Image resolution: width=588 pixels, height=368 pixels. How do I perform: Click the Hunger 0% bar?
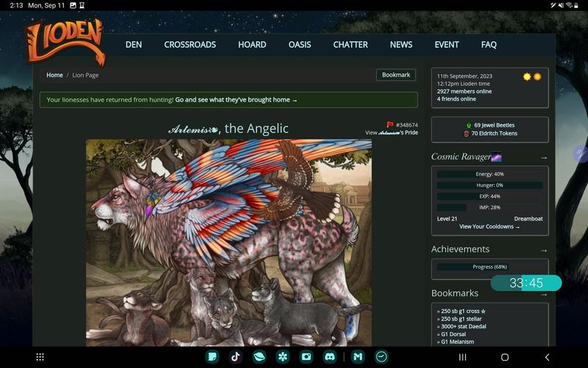(x=490, y=185)
